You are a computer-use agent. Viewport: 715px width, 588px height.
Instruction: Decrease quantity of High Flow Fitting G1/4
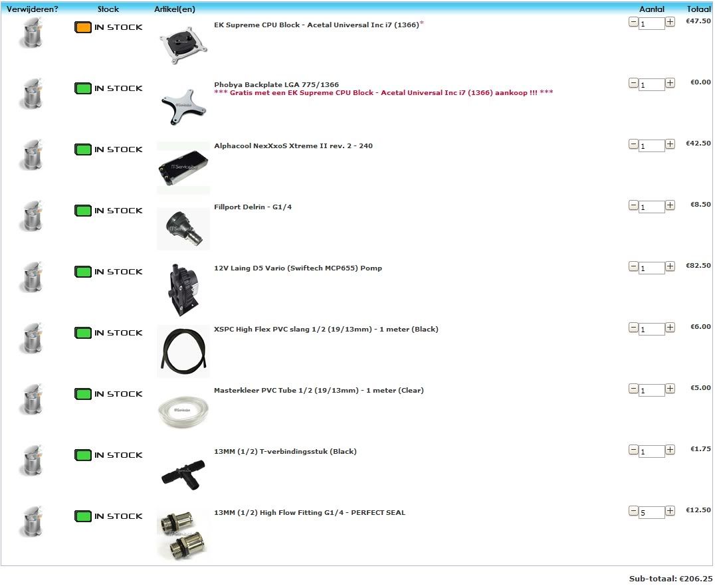click(633, 510)
